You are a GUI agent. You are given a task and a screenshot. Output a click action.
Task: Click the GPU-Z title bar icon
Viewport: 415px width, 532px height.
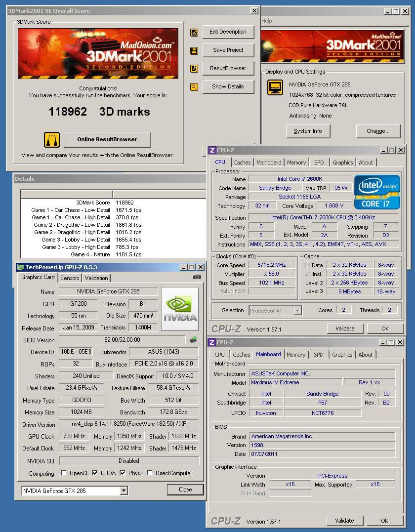pos(21,267)
